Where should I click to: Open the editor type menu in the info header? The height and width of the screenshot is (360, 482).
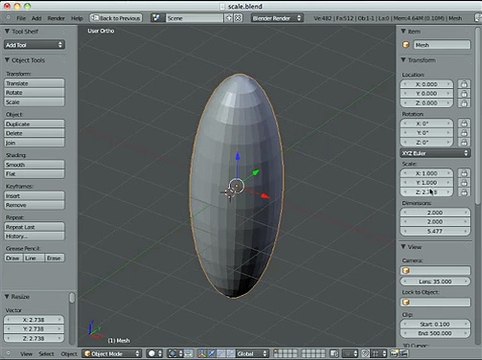[x=8, y=18]
